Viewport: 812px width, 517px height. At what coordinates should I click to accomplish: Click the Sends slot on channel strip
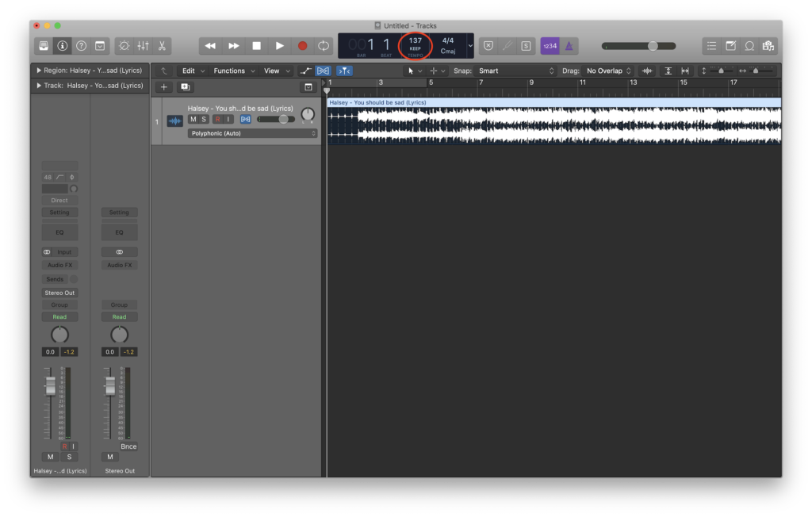click(55, 279)
